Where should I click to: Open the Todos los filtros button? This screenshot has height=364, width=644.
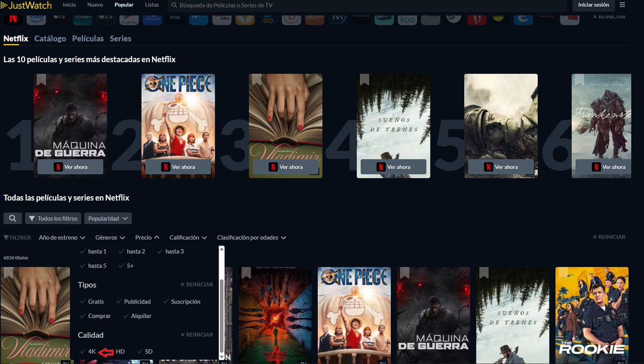53,218
